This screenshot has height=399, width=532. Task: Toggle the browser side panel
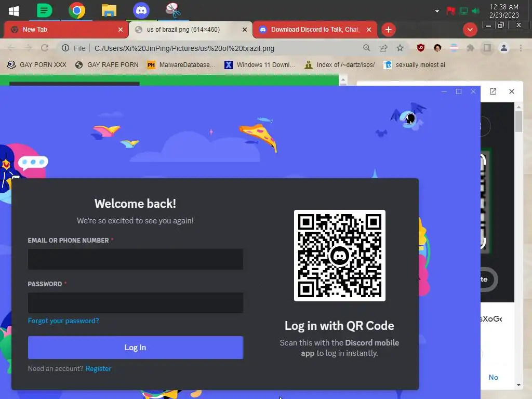(487, 48)
